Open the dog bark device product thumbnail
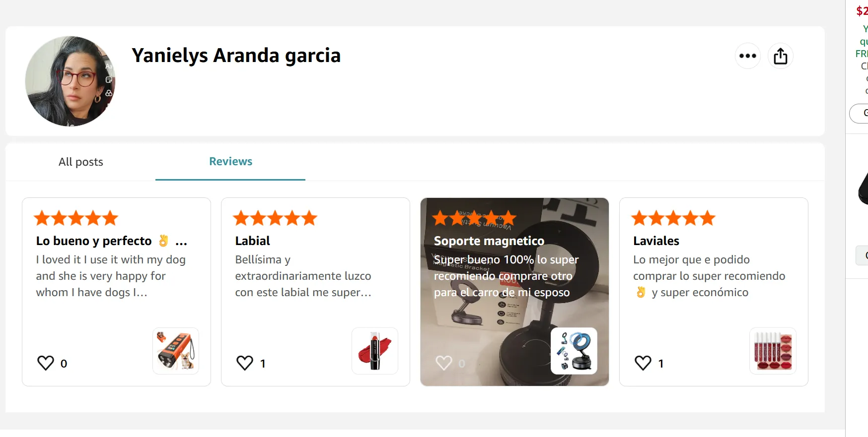The height and width of the screenshot is (437, 868). pos(176,351)
